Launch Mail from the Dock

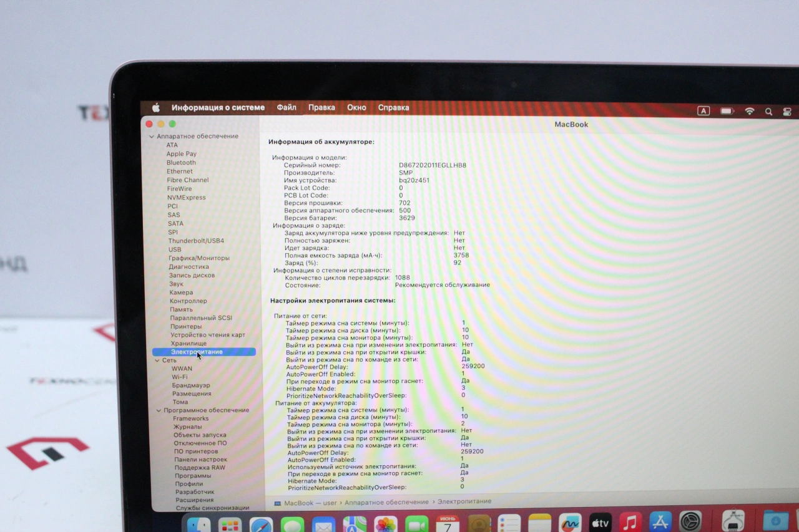323,525
